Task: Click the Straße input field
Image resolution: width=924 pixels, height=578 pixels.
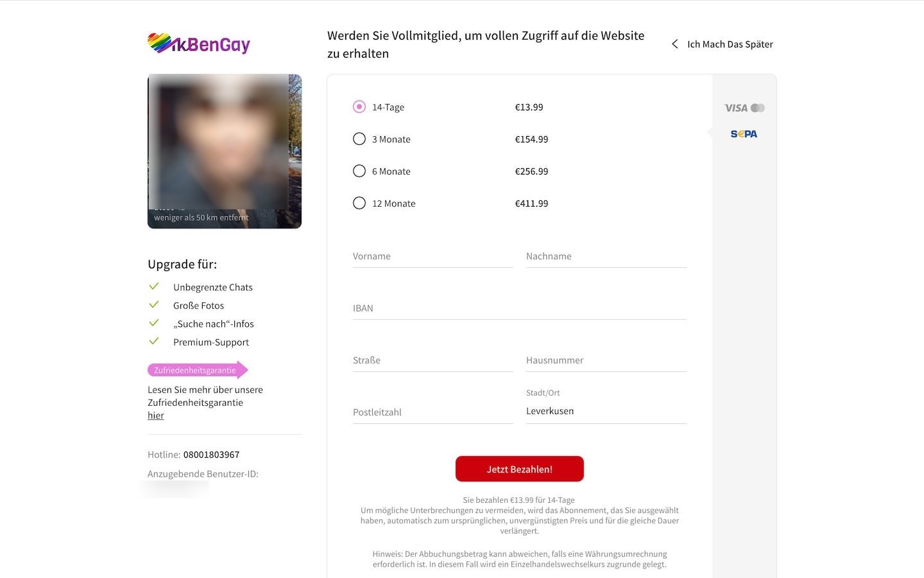Action: 432,360
